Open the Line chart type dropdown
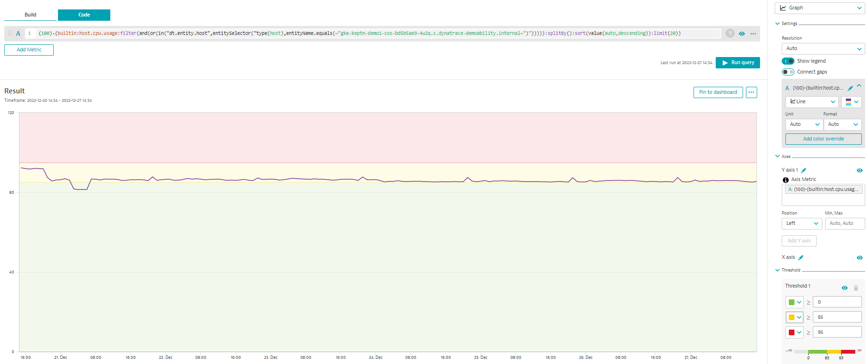 pos(812,102)
